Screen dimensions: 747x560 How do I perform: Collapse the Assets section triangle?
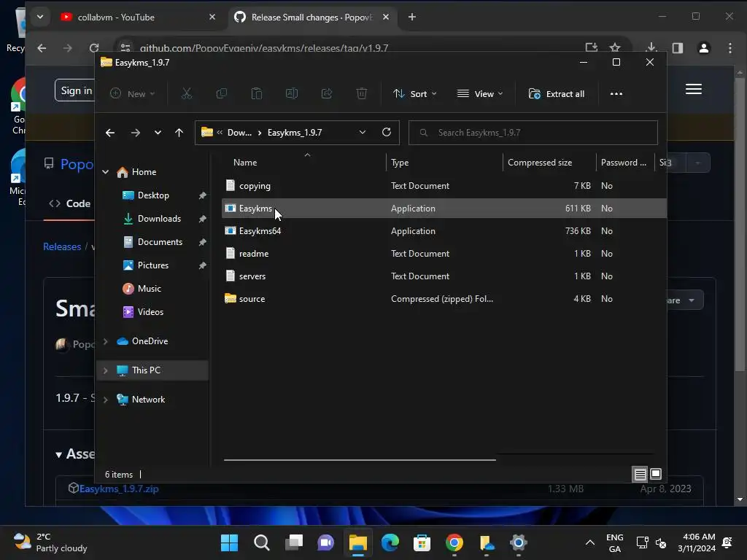coord(58,455)
